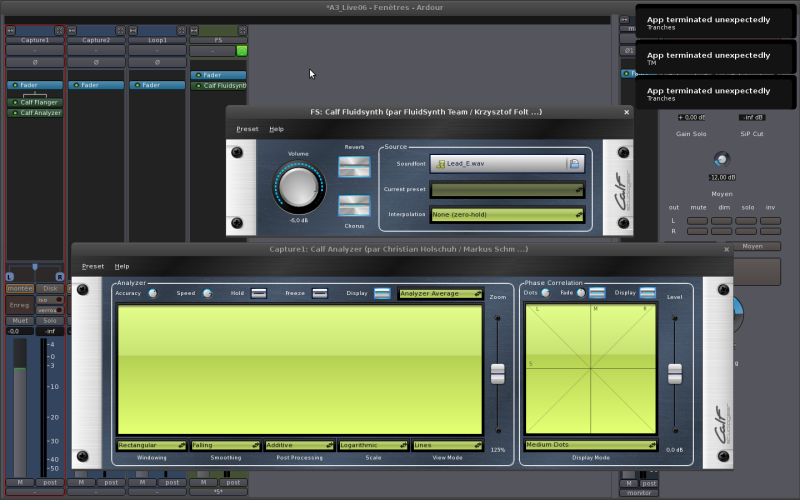800x500 pixels.
Task: Click the iso button on Capture1 strip
Action: click(50, 300)
